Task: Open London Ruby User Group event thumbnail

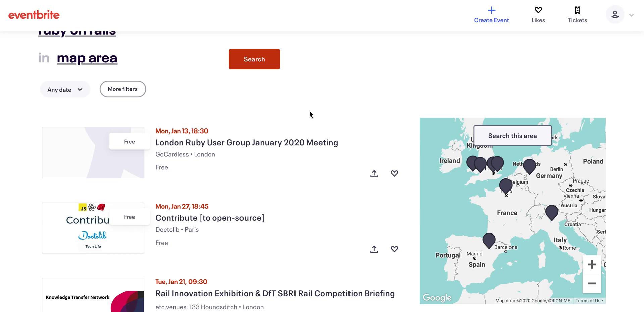Action: click(x=93, y=153)
